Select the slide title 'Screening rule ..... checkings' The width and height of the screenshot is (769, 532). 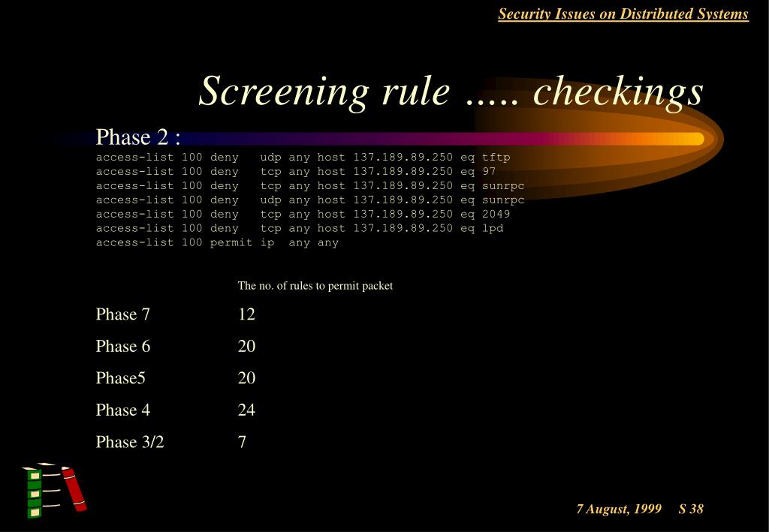[451, 92]
